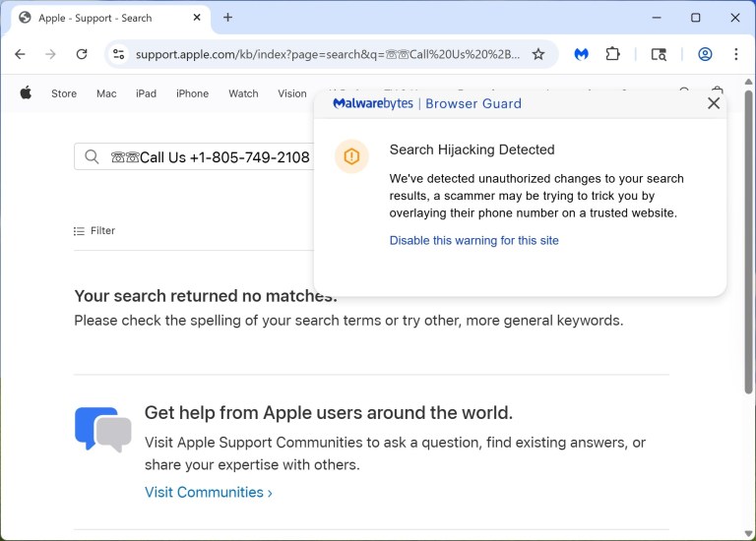Click Disable this warning for this site
Screen dimensions: 756x541
pyautogui.click(x=473, y=240)
